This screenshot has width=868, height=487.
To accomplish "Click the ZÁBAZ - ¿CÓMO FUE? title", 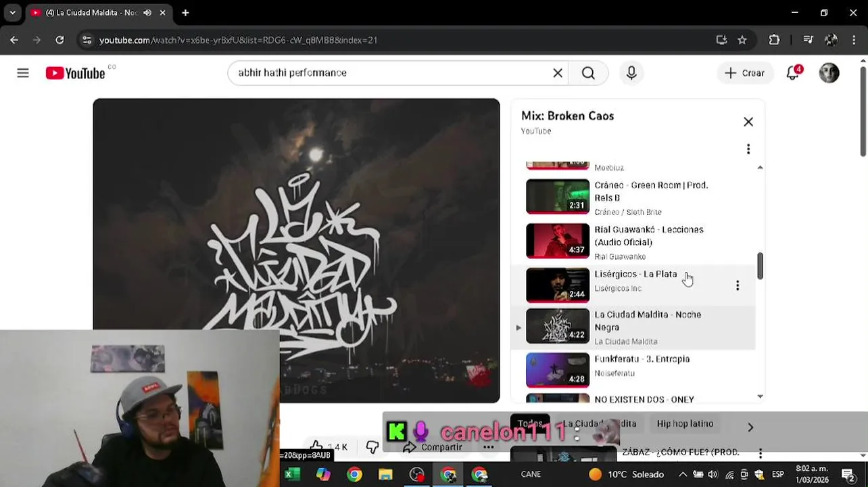I will [681, 452].
